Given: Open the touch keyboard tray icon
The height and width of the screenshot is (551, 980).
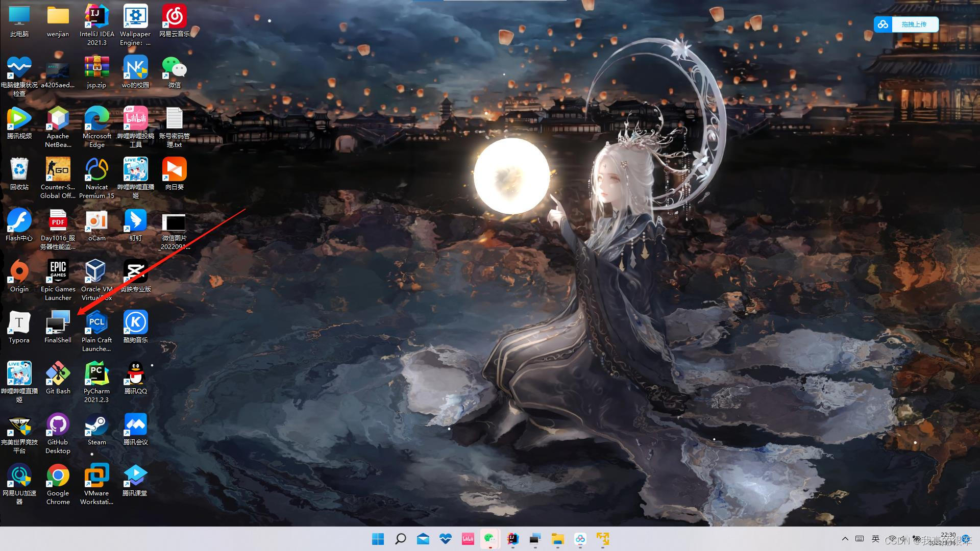Looking at the screenshot, I should (860, 539).
